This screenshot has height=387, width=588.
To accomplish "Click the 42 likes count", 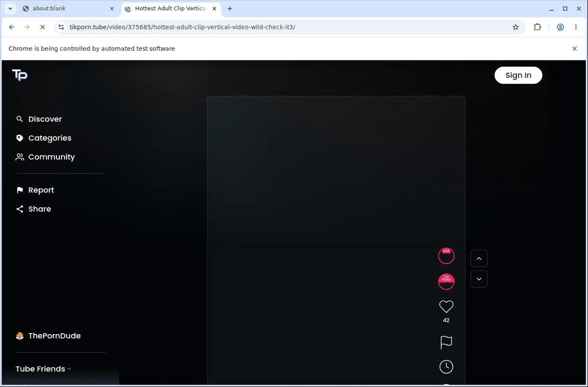I will pyautogui.click(x=446, y=320).
